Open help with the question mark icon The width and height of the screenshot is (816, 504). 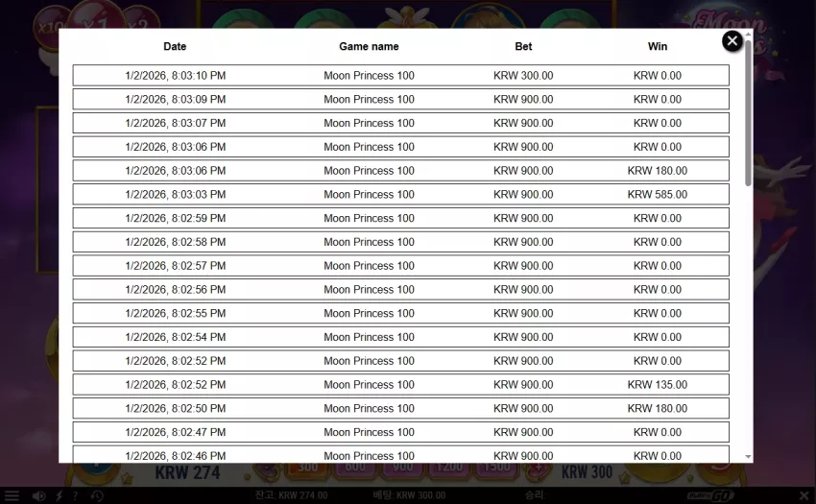76,495
